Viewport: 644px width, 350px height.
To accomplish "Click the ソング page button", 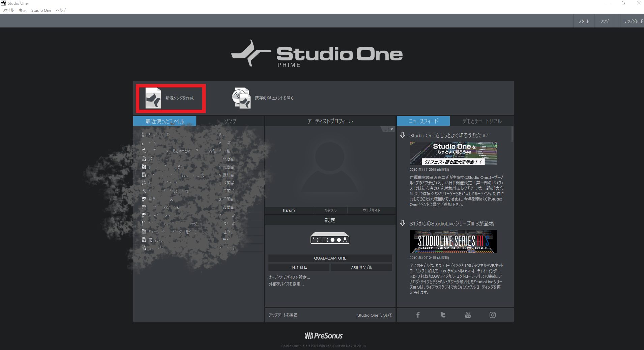I will (x=604, y=21).
